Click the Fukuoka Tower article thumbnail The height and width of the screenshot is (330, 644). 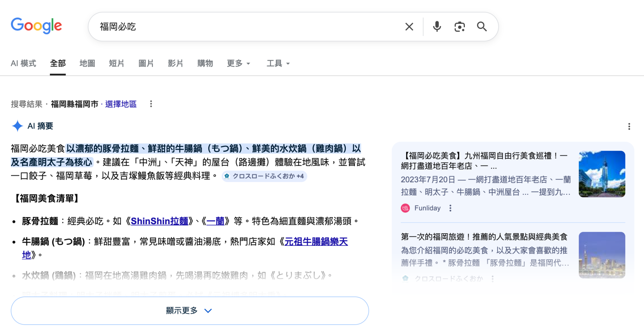click(602, 174)
